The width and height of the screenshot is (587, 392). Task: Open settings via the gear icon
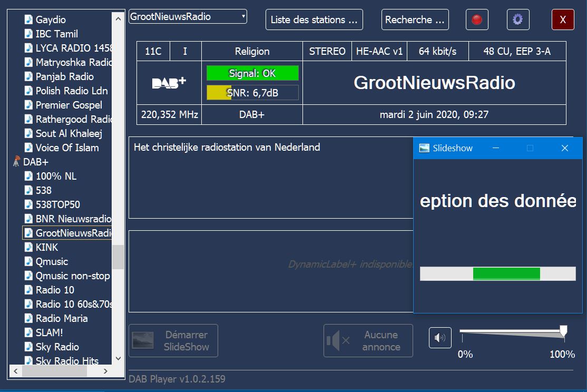[518, 19]
